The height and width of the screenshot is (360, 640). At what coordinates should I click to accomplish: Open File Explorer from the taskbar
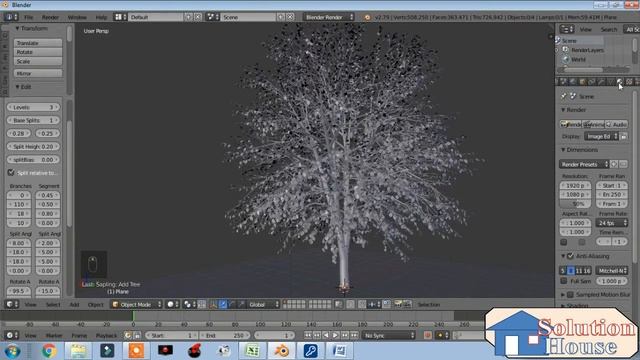click(x=78, y=351)
